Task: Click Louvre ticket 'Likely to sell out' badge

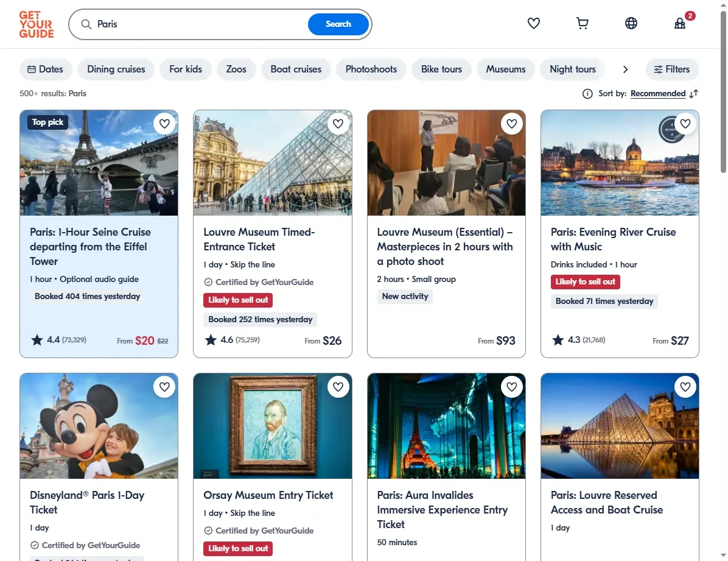Action: point(238,300)
